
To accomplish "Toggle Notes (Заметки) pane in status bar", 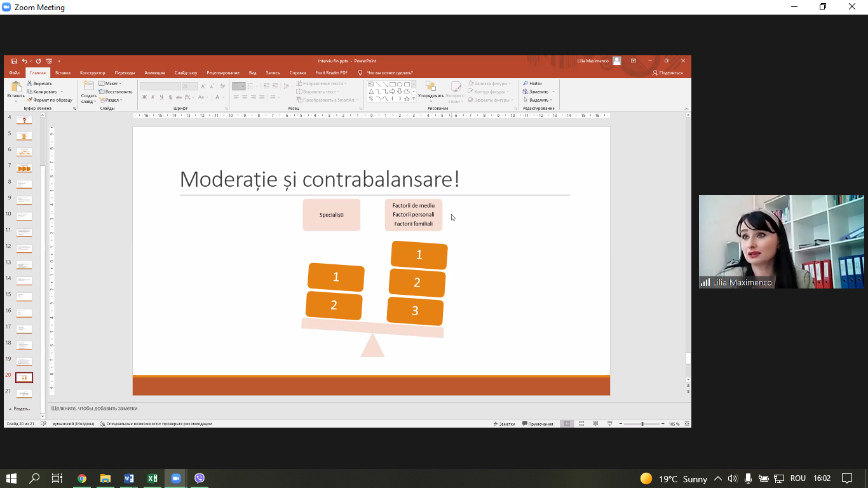I will (x=504, y=424).
